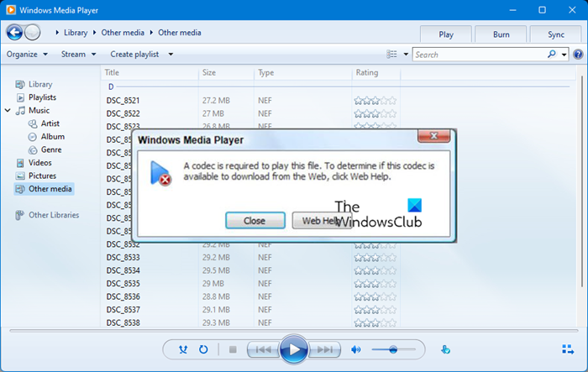Image resolution: width=588 pixels, height=372 pixels.
Task: Go back with the blue back arrow
Action: (14, 33)
